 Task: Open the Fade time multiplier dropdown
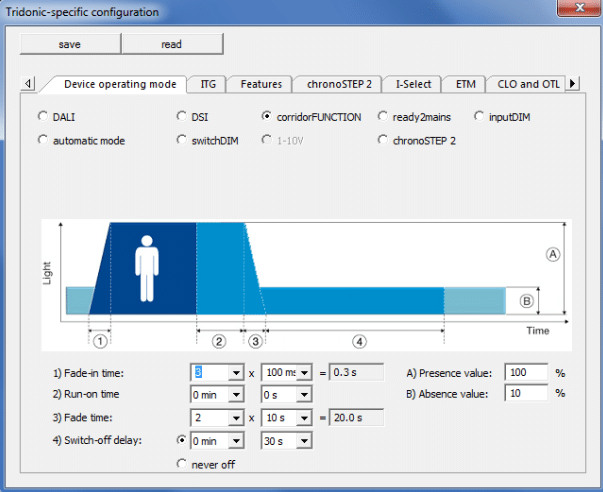pos(236,418)
